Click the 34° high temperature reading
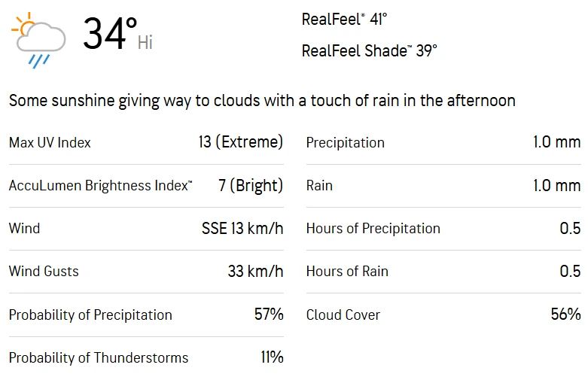This screenshot has height=392, width=588. [x=110, y=34]
